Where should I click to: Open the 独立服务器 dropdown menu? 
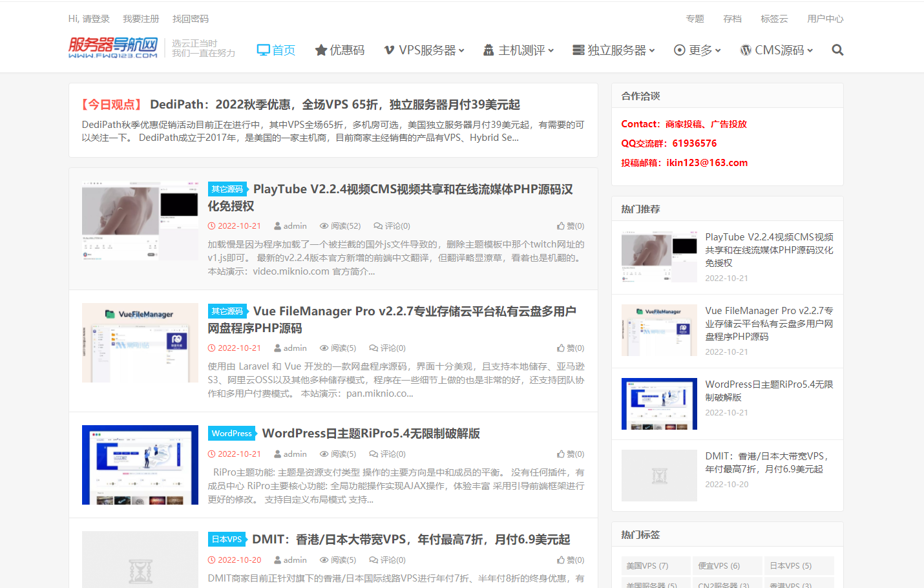[614, 50]
